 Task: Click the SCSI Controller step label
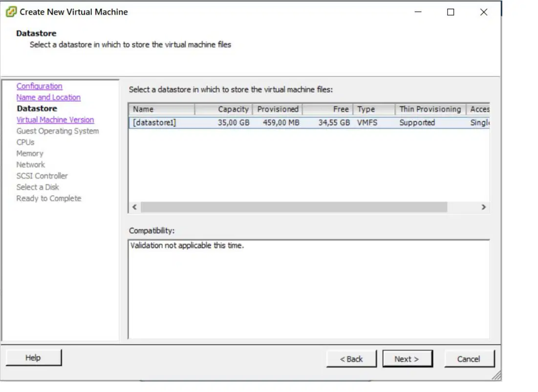tap(42, 176)
